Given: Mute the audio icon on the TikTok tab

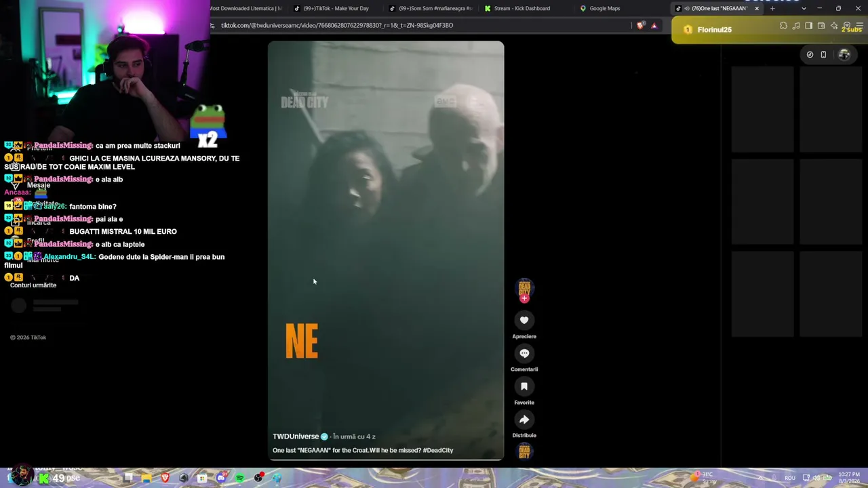Looking at the screenshot, I should tap(686, 9).
